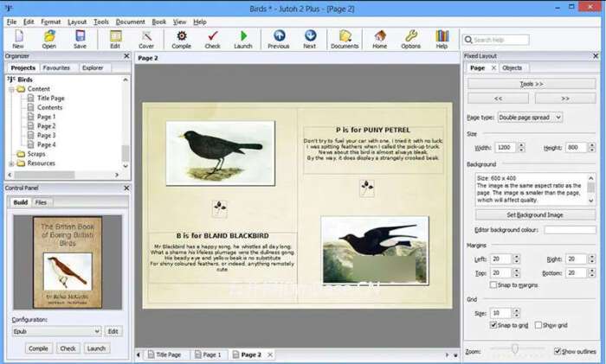The width and height of the screenshot is (606, 364).
Task: Switch to the Favourites tab
Action: (x=56, y=68)
